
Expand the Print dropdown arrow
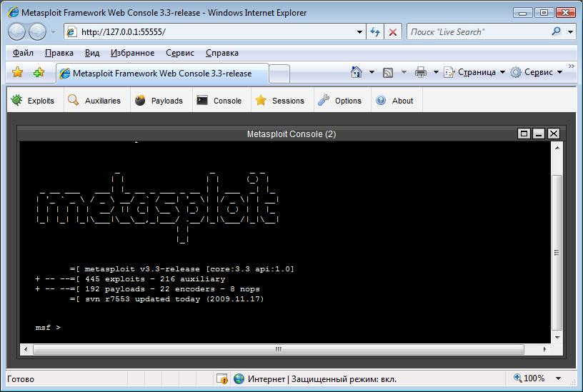(436, 72)
